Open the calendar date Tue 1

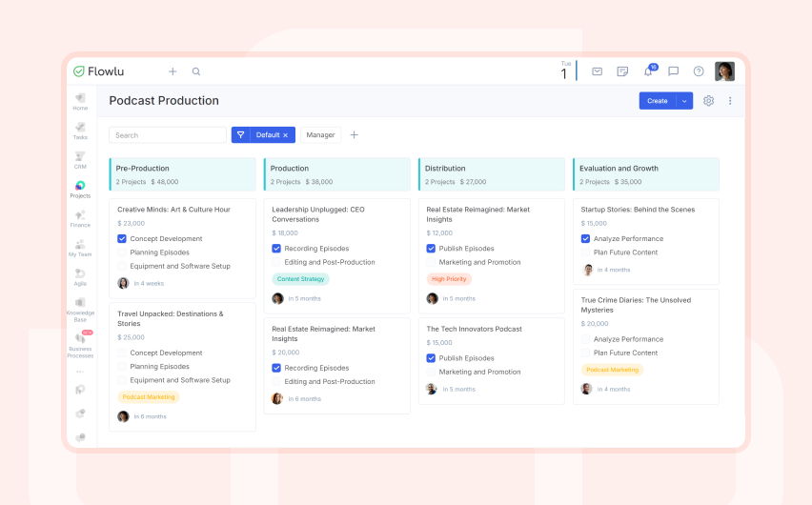565,71
